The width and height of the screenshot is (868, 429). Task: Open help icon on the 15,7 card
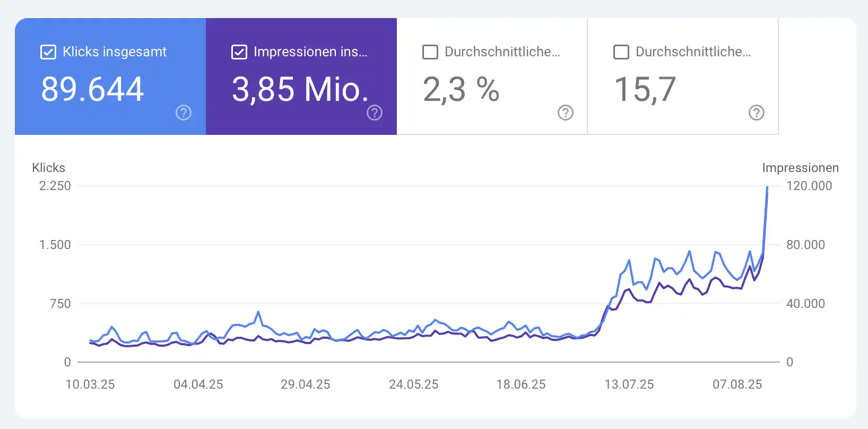pyautogui.click(x=757, y=113)
